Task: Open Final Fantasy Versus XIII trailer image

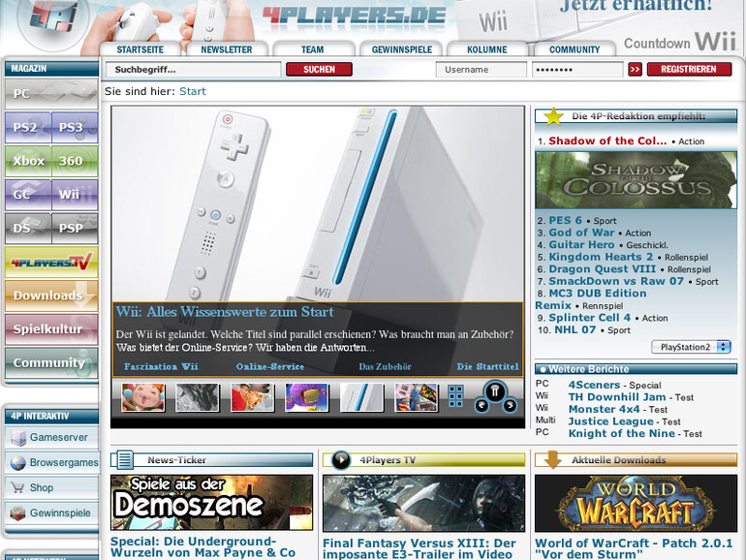Action: pos(424,503)
